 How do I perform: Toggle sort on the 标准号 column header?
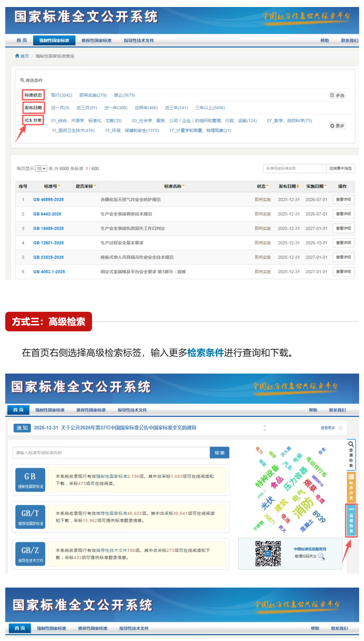click(52, 186)
